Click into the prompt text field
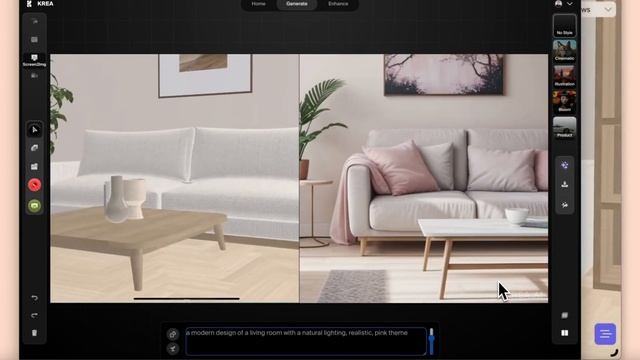Image resolution: width=640 pixels, height=360 pixels. 306,341
